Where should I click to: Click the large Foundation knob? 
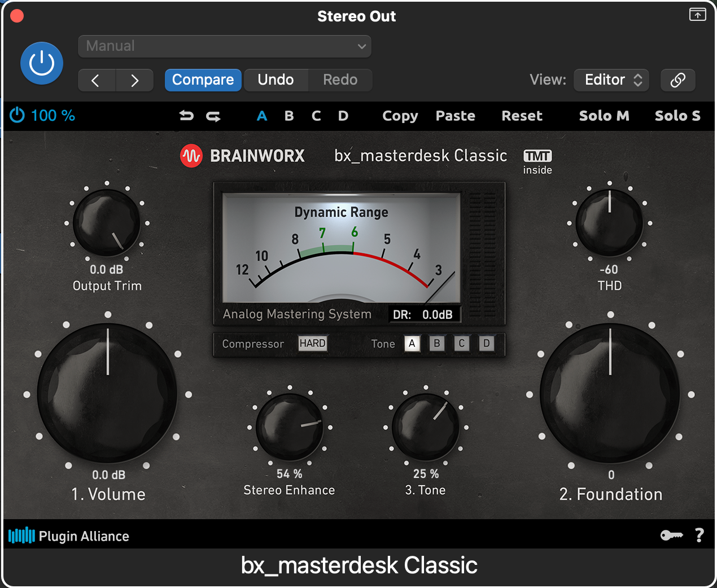tap(610, 393)
